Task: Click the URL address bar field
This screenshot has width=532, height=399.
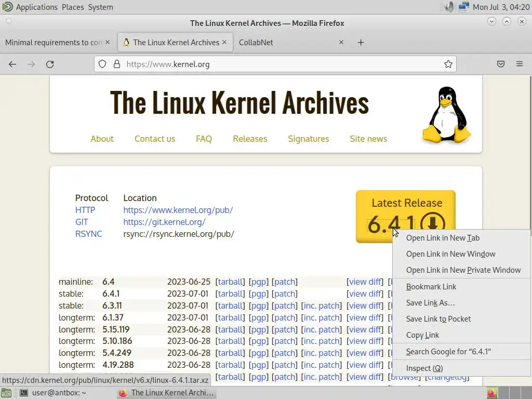Action: 275,64
